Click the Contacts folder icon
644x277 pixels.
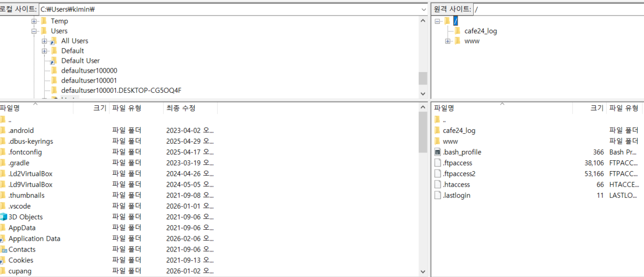click(x=3, y=250)
